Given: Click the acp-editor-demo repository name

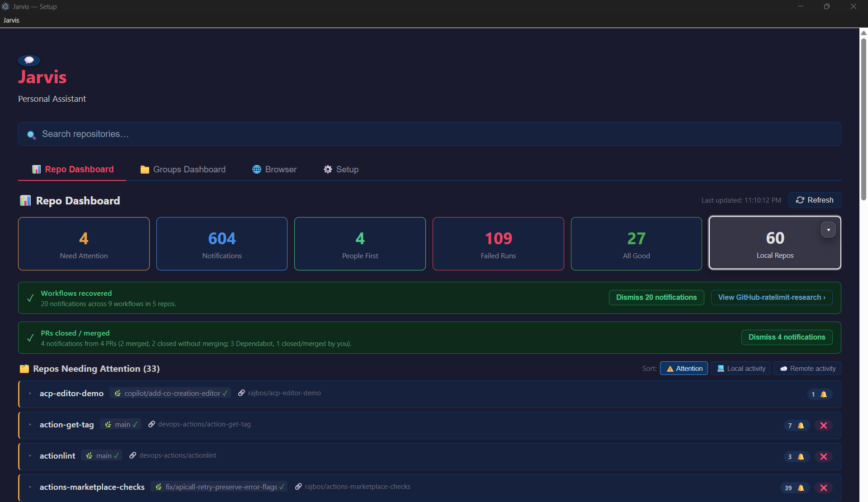Looking at the screenshot, I should coord(71,393).
